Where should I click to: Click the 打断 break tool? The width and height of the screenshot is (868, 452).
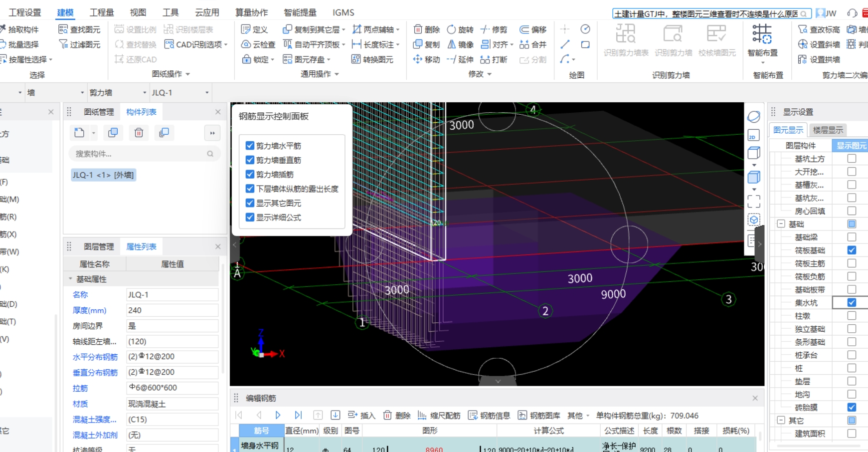coord(494,59)
